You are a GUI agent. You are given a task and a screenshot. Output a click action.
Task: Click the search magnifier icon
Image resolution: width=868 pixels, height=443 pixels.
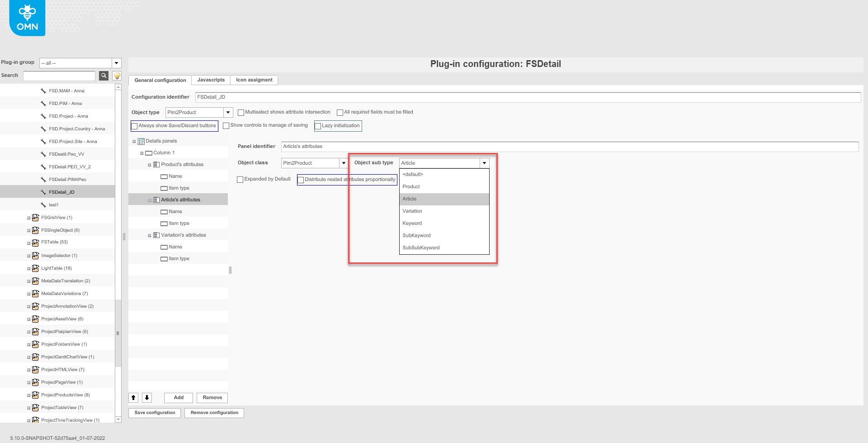click(x=103, y=76)
